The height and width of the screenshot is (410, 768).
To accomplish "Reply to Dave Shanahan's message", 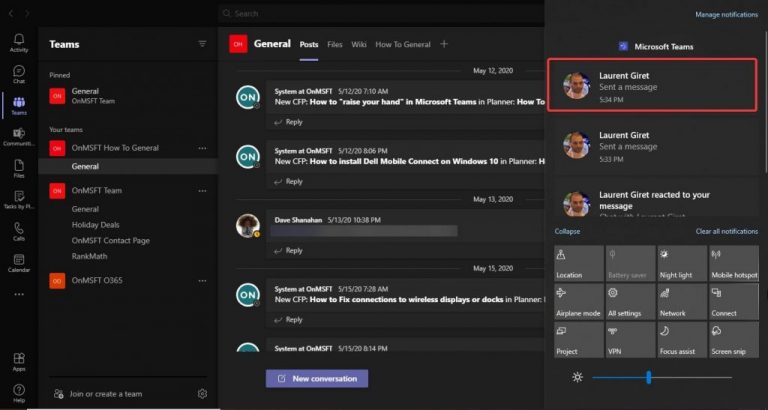I will tap(288, 251).
